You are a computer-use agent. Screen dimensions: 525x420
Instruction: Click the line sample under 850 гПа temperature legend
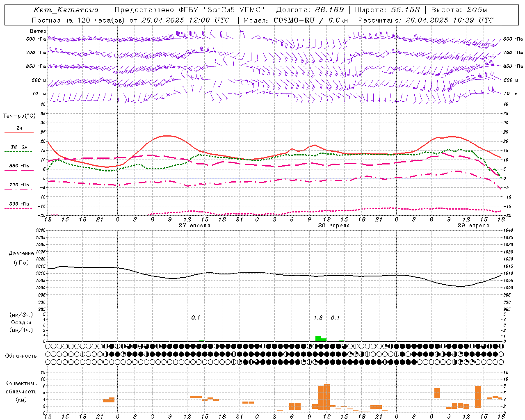pyautogui.click(x=19, y=170)
